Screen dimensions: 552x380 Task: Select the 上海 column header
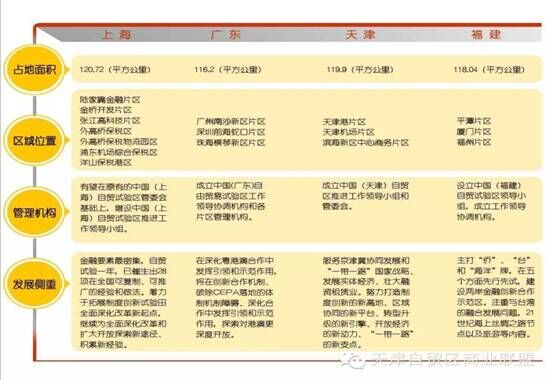[117, 35]
